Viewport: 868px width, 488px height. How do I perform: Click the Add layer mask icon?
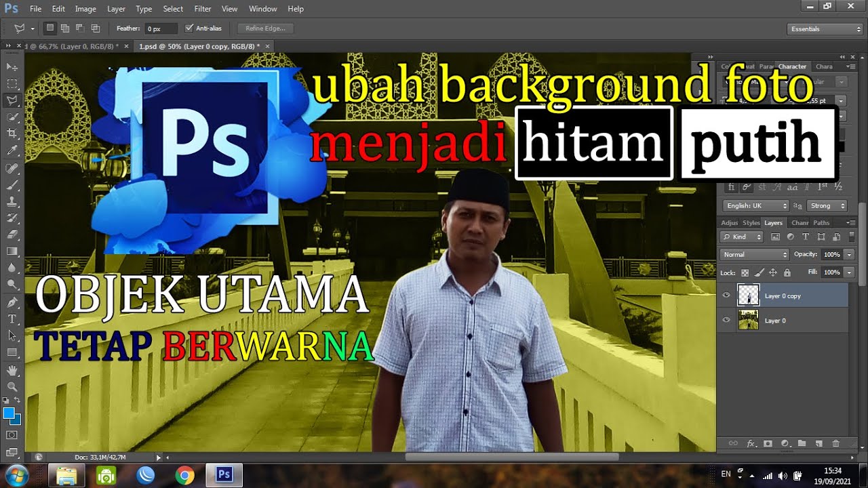[x=768, y=443]
